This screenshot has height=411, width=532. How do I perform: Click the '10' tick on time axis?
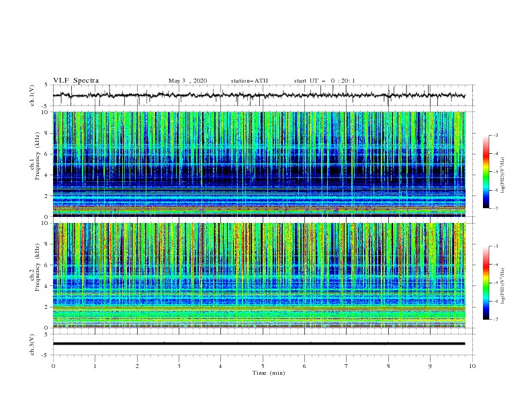(472, 366)
